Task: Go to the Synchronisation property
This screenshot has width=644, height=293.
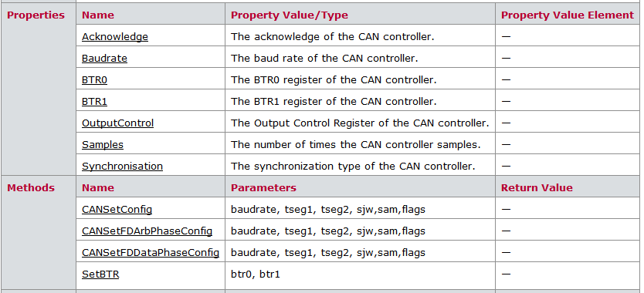Action: pyautogui.click(x=122, y=167)
